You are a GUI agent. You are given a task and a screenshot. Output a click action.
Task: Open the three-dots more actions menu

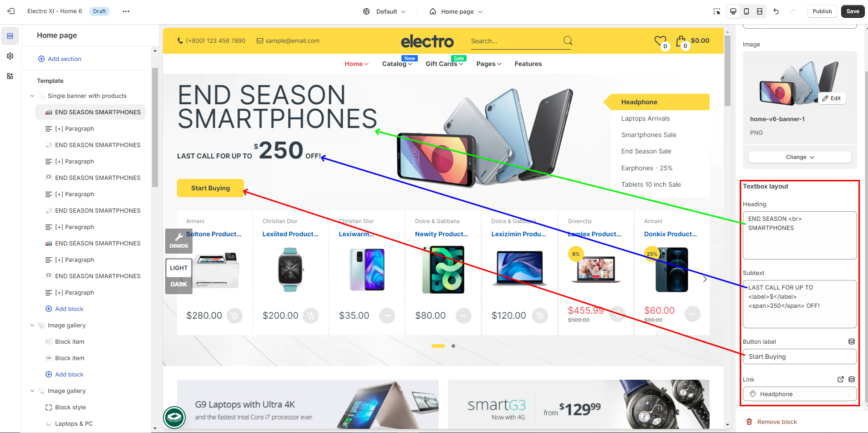[x=126, y=11]
